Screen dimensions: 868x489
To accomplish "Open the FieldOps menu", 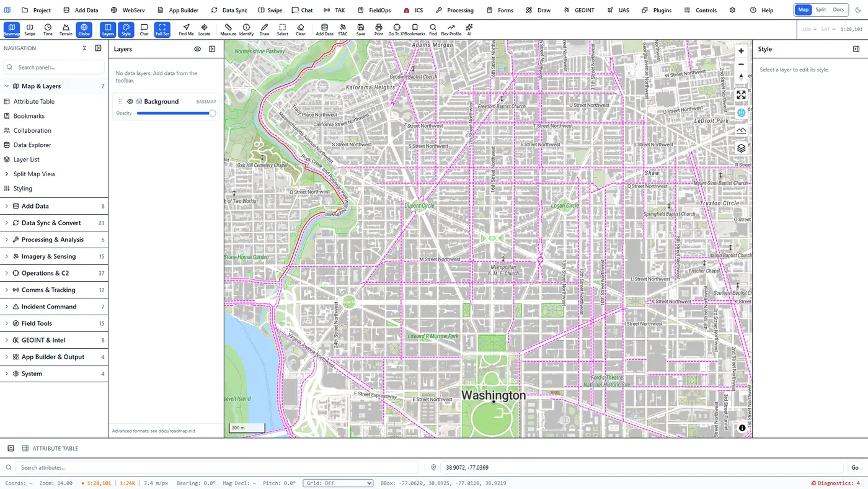I will (374, 10).
